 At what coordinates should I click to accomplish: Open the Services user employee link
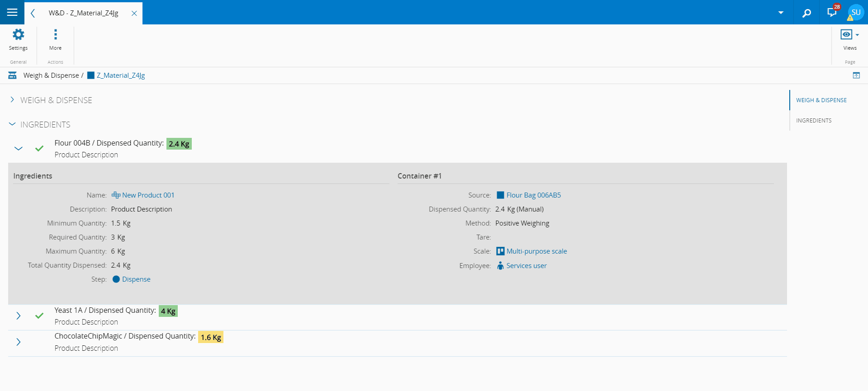(x=526, y=266)
